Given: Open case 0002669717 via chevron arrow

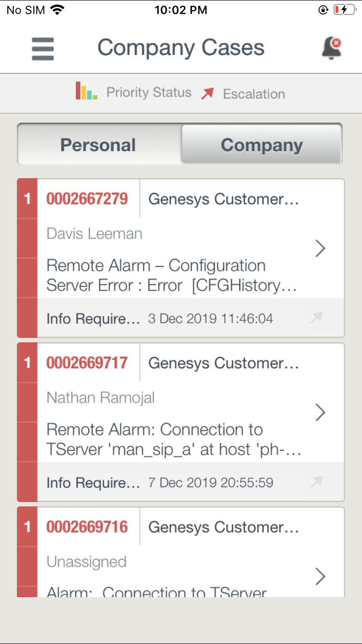Looking at the screenshot, I should [320, 413].
